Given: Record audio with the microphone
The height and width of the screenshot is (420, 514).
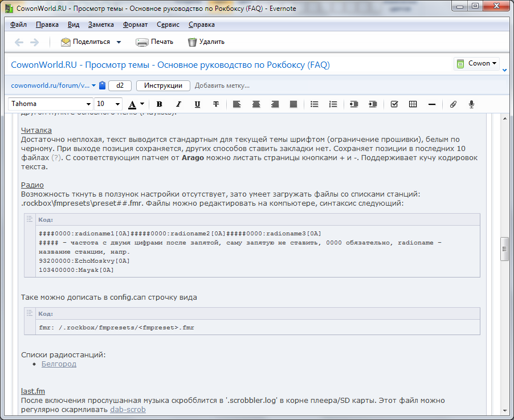Looking at the screenshot, I should [471, 104].
